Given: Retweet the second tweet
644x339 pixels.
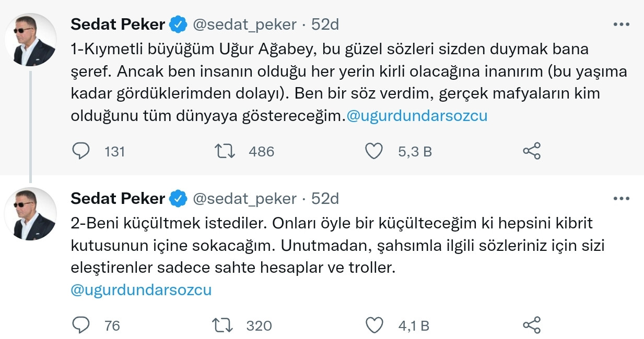Looking at the screenshot, I should (225, 325).
